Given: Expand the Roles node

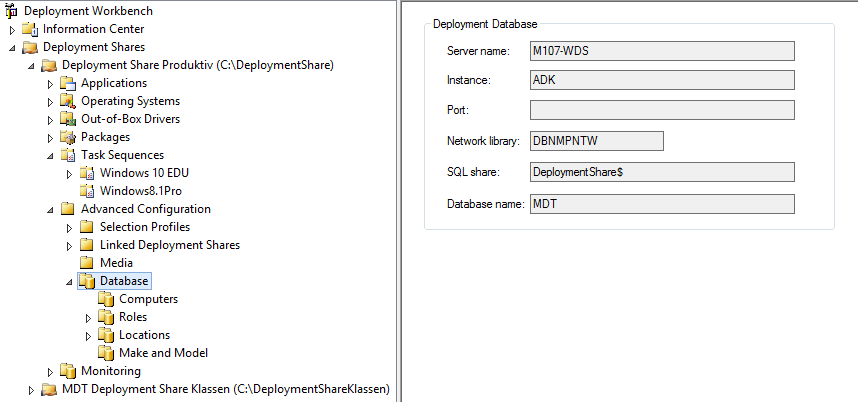Looking at the screenshot, I should 88,318.
